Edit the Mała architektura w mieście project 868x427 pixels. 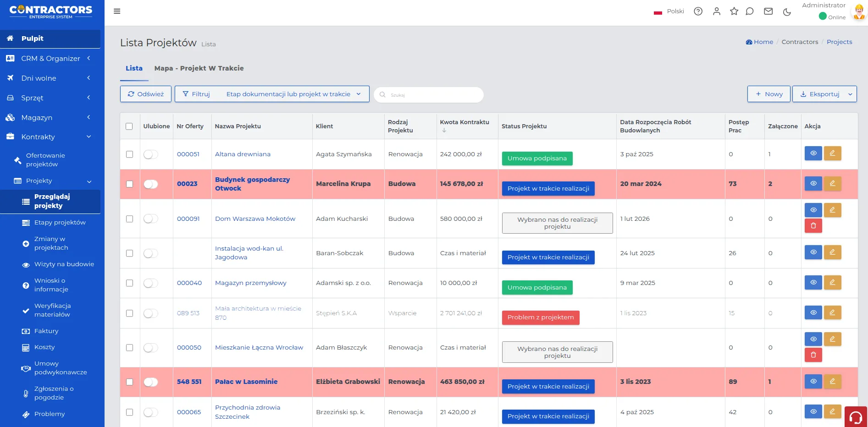[x=832, y=312]
